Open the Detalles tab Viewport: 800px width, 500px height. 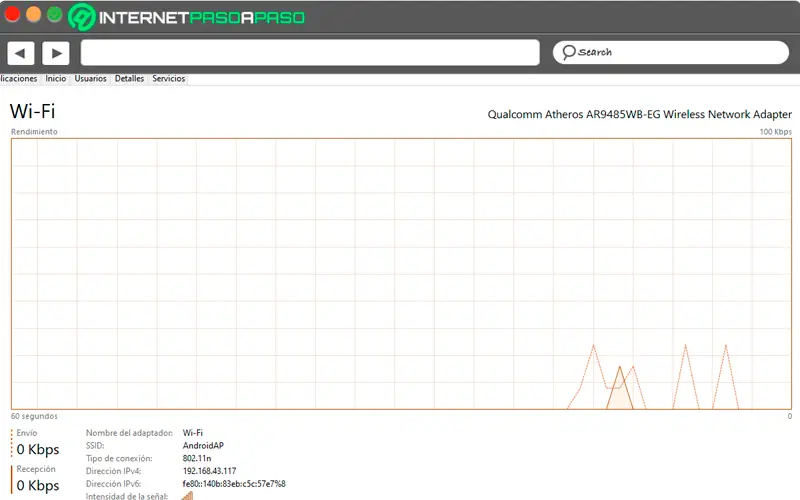(x=129, y=79)
